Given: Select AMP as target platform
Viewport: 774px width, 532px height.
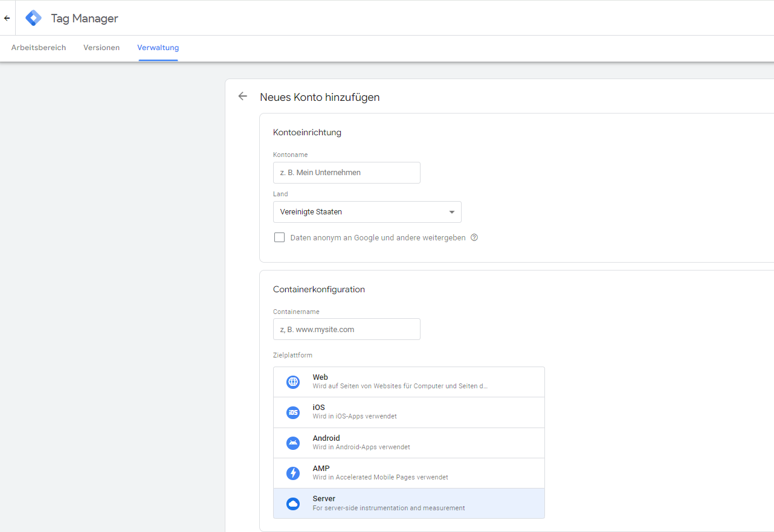Looking at the screenshot, I should tap(409, 473).
